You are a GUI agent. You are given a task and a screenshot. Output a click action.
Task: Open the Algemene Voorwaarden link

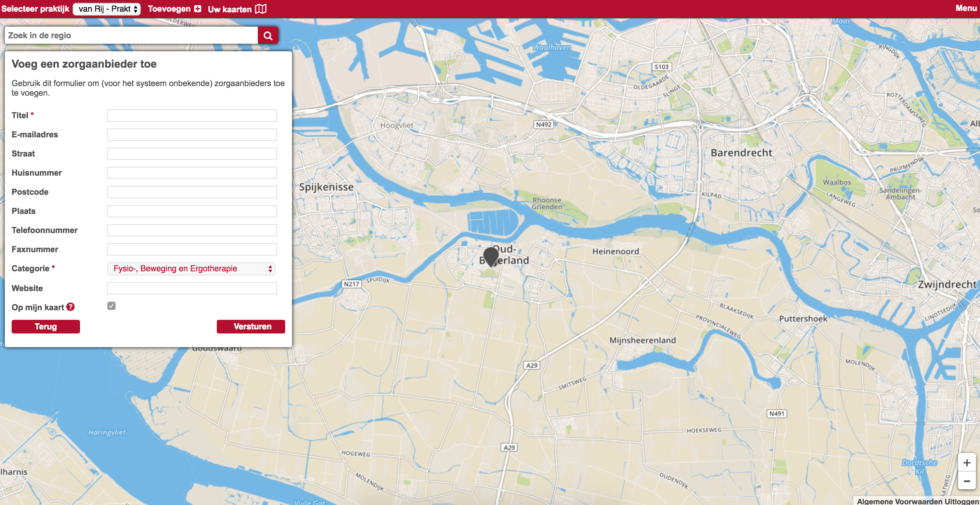point(899,501)
